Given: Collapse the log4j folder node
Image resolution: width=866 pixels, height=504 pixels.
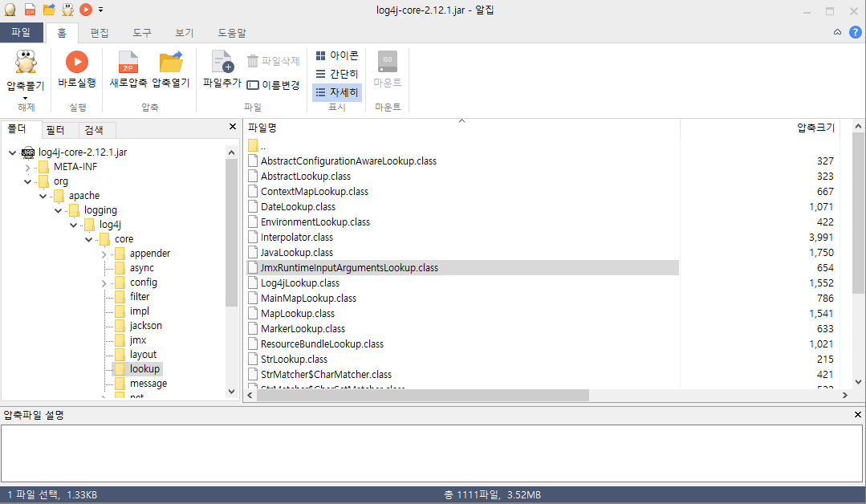Looking at the screenshot, I should (74, 225).
